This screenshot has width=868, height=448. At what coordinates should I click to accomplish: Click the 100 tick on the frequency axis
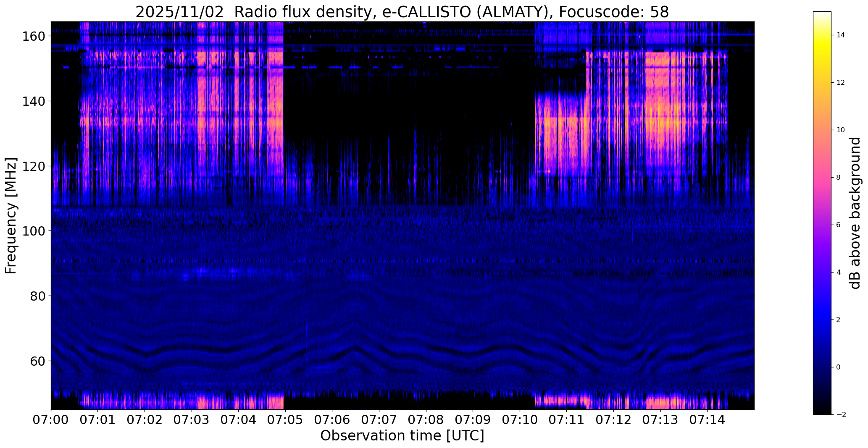point(34,231)
